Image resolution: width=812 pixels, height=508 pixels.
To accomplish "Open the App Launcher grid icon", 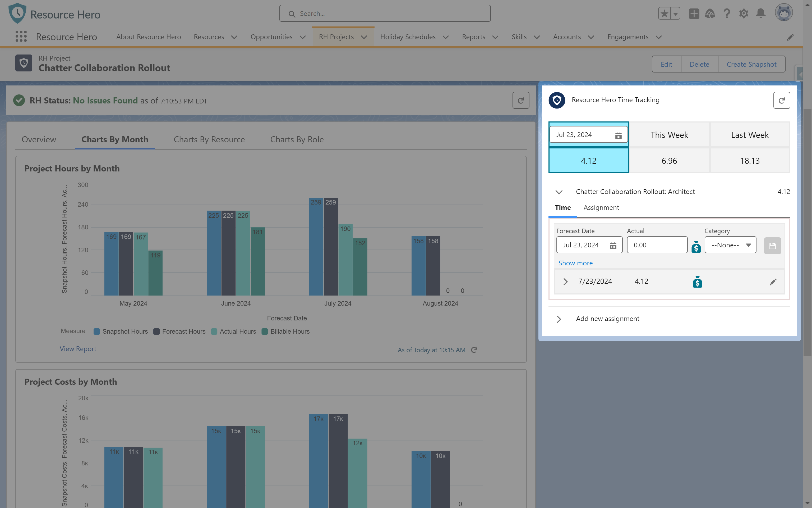I will 21,37.
